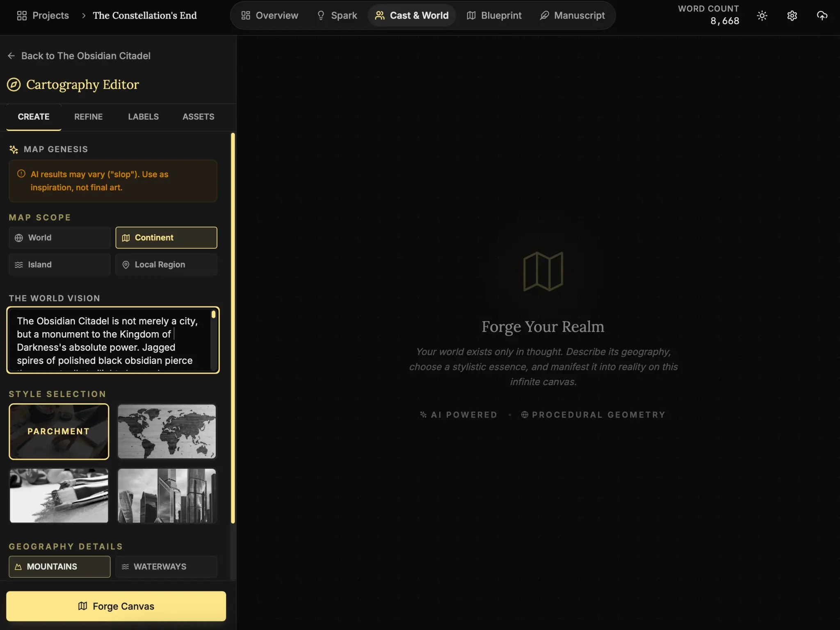Switch to the Refine tab
Image resolution: width=840 pixels, height=630 pixels.
point(88,117)
